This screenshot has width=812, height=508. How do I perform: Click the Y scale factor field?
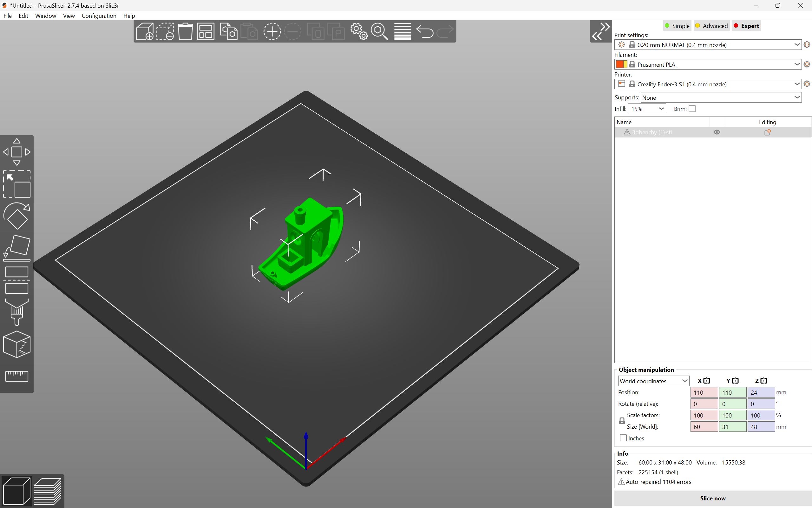(x=732, y=415)
